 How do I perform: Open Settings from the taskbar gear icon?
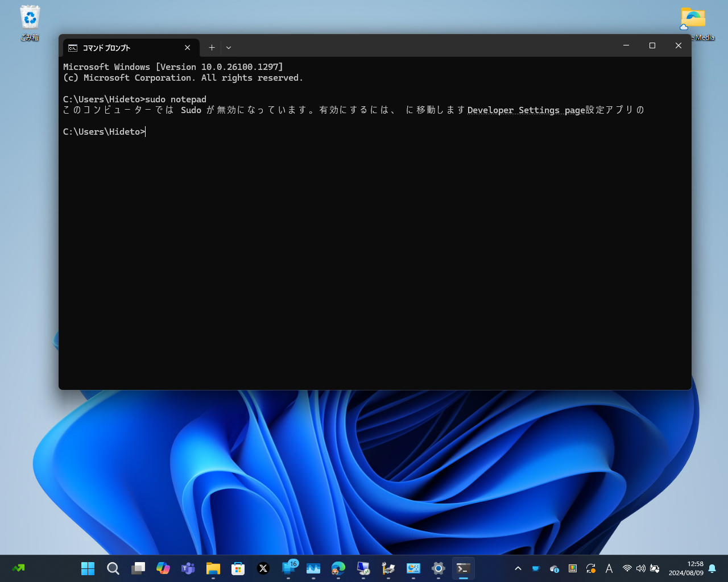click(x=438, y=568)
